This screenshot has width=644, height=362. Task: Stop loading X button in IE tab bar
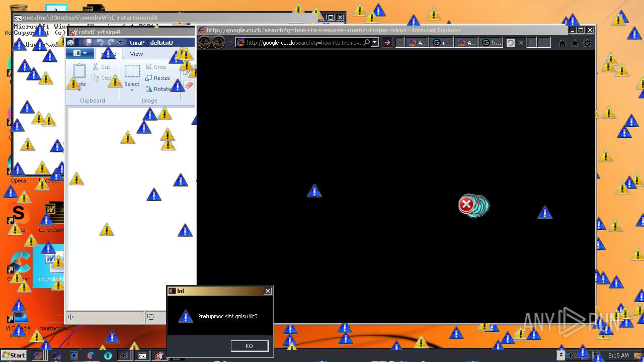tap(521, 43)
